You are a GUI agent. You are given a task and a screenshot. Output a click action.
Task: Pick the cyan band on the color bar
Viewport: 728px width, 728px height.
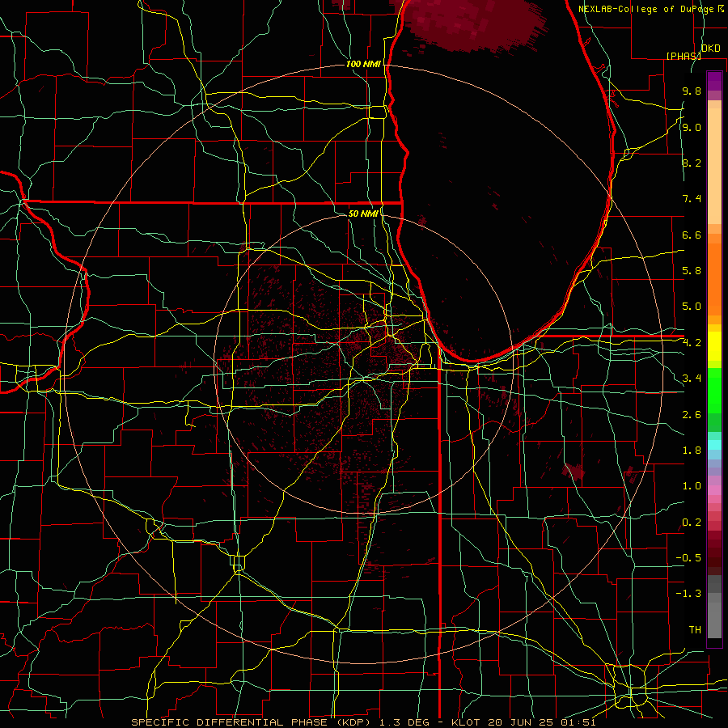point(714,445)
